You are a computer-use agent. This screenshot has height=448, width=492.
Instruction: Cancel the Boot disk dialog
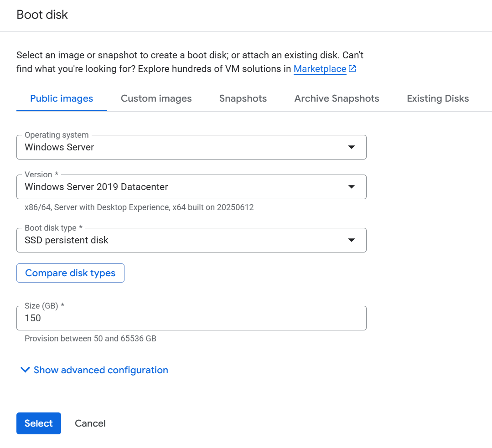90,423
